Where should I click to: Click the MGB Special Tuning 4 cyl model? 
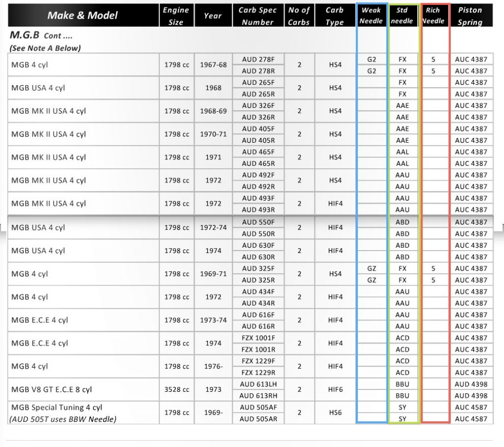(x=57, y=408)
